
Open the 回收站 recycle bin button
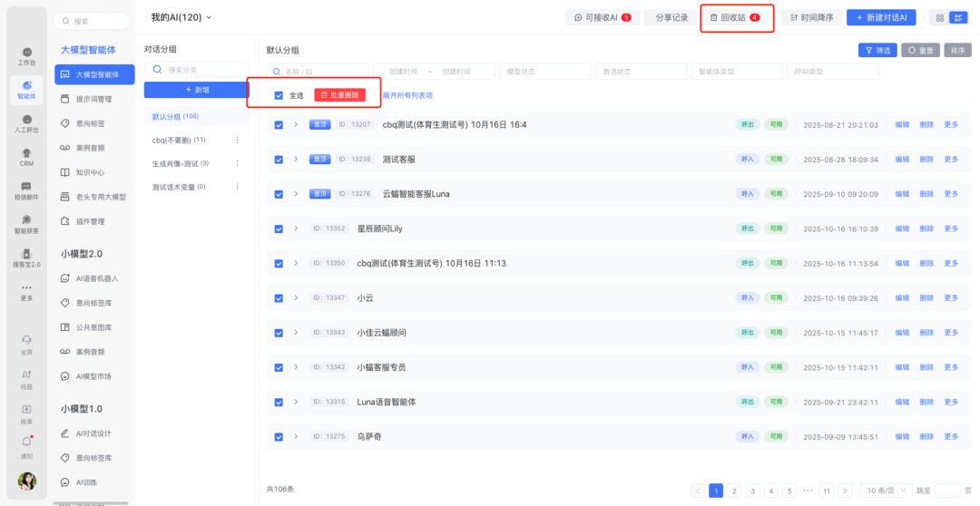click(x=736, y=17)
